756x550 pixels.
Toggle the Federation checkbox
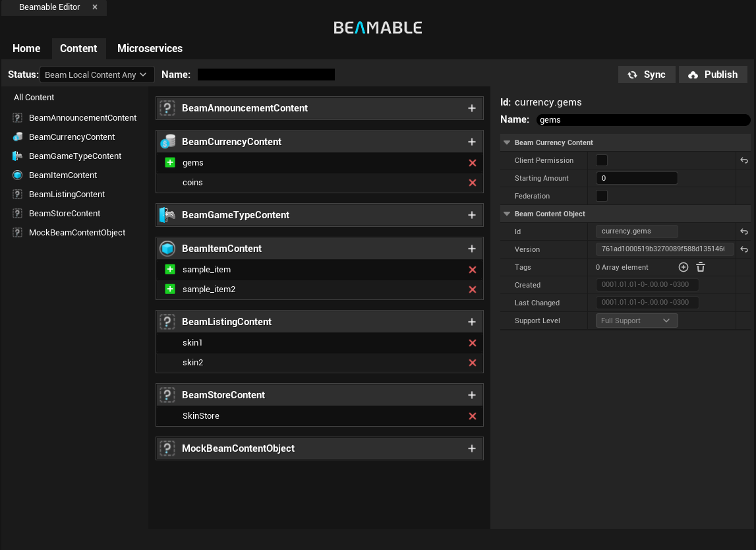click(x=602, y=196)
